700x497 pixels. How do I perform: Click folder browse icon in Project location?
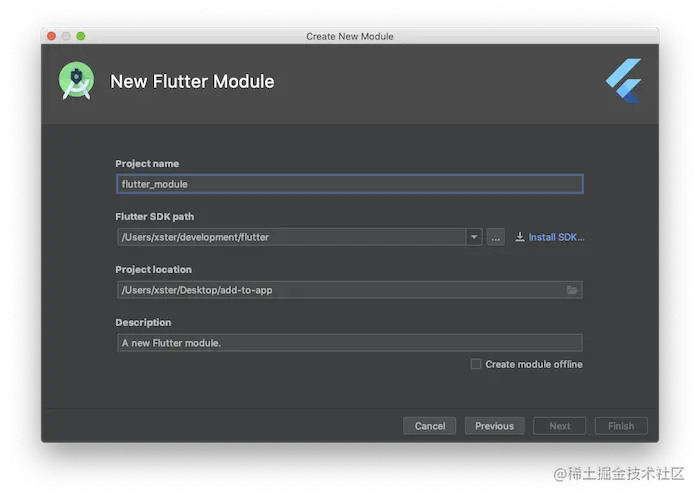(572, 290)
